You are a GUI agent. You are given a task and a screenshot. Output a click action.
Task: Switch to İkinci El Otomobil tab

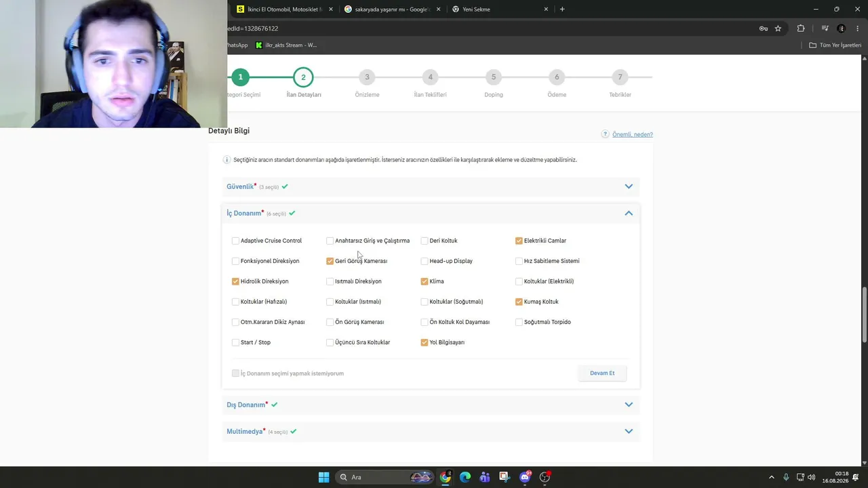pyautogui.click(x=283, y=9)
